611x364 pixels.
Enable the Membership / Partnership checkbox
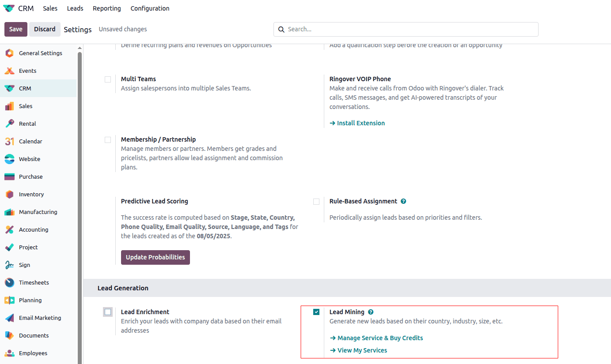(x=108, y=140)
